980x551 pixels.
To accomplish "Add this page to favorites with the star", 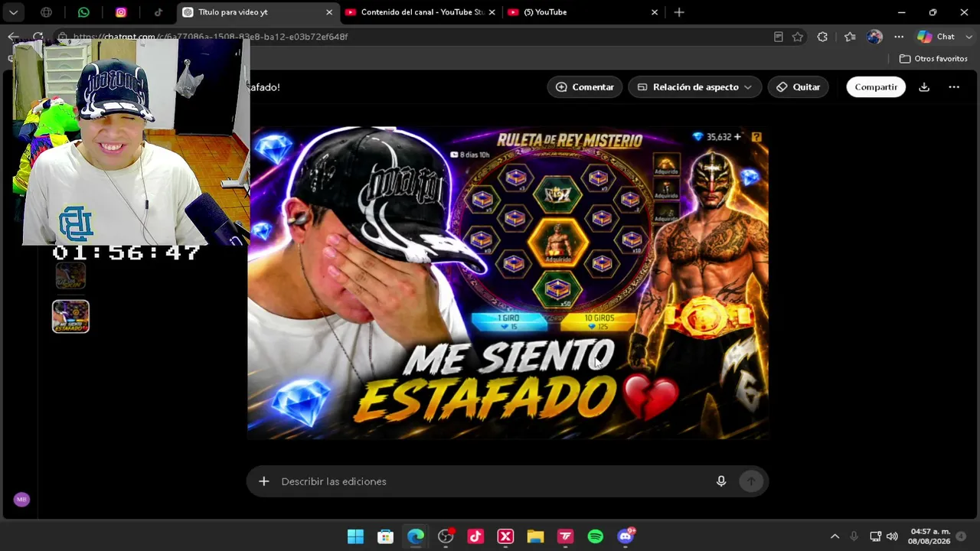I will pos(798,37).
